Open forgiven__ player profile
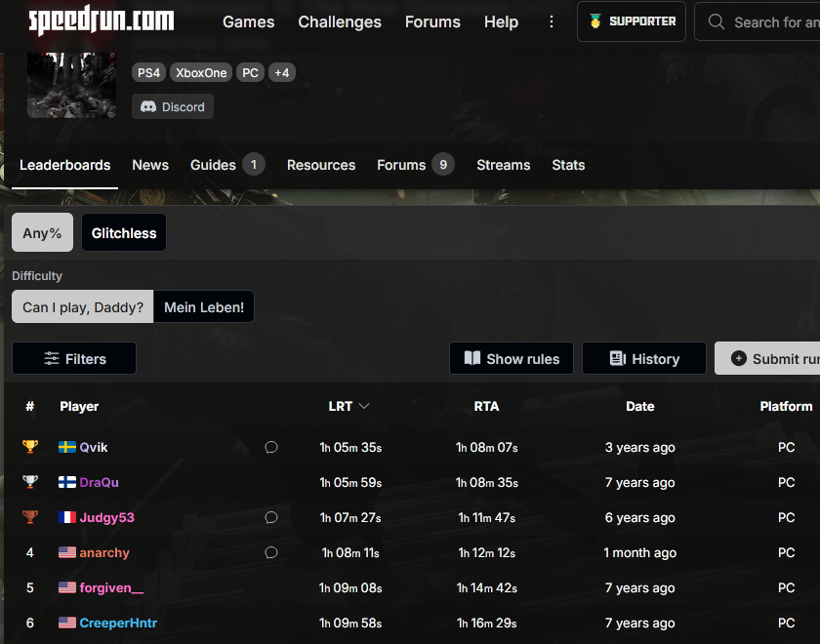 111,587
